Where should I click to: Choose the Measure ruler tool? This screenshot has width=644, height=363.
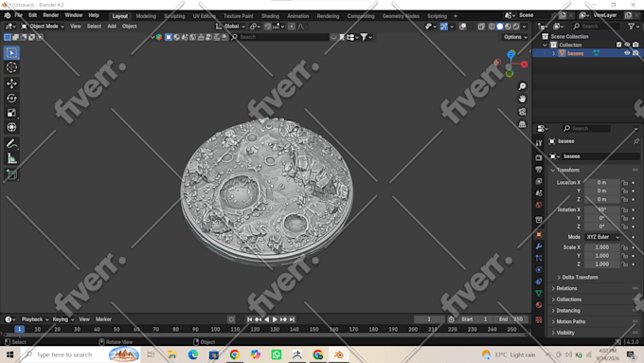[11, 158]
